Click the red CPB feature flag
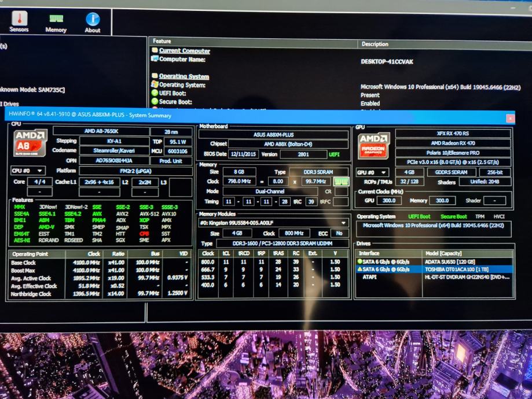The height and width of the screenshot is (399, 532). coord(144,234)
